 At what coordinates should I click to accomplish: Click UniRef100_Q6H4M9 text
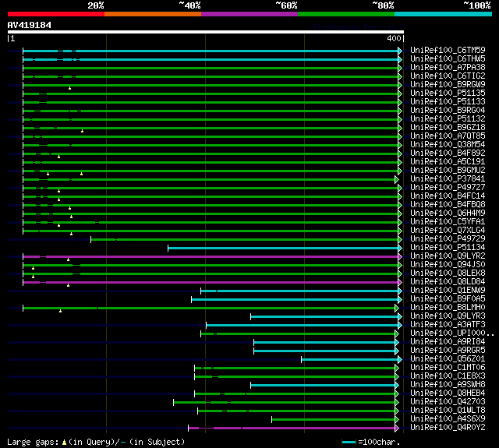click(x=448, y=213)
